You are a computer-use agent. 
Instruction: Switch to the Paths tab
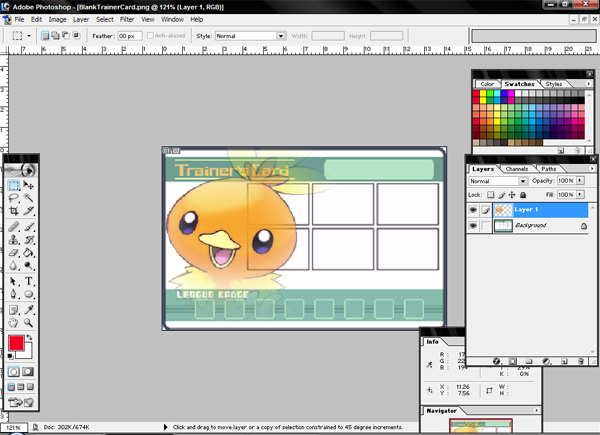coord(548,169)
